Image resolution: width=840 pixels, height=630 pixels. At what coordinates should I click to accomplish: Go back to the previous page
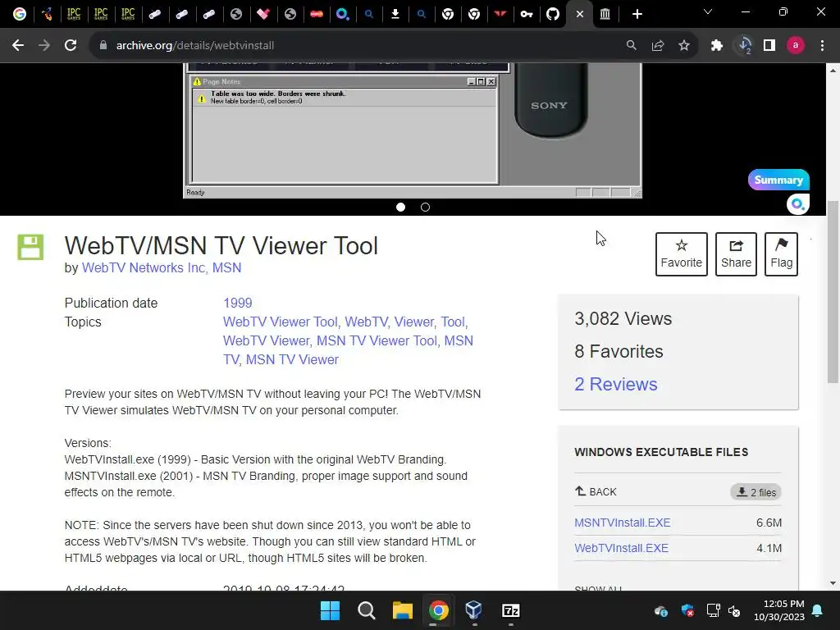pyautogui.click(x=18, y=46)
